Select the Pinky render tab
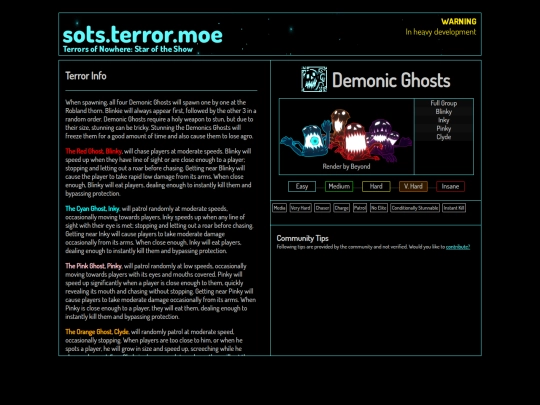This screenshot has width=540, height=405. click(444, 128)
